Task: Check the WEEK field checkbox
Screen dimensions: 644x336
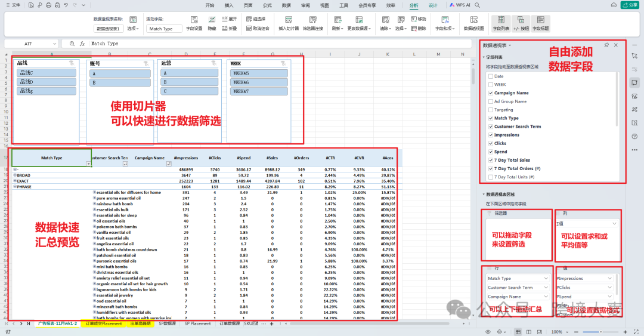Action: pyautogui.click(x=491, y=84)
